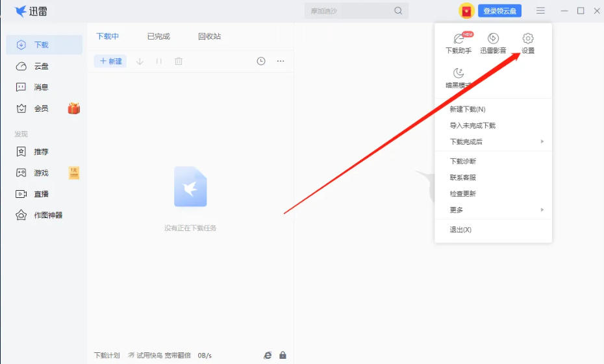Image resolution: width=604 pixels, height=364 pixels.
Task: Click the 登录领云盘 login button
Action: pyautogui.click(x=499, y=11)
